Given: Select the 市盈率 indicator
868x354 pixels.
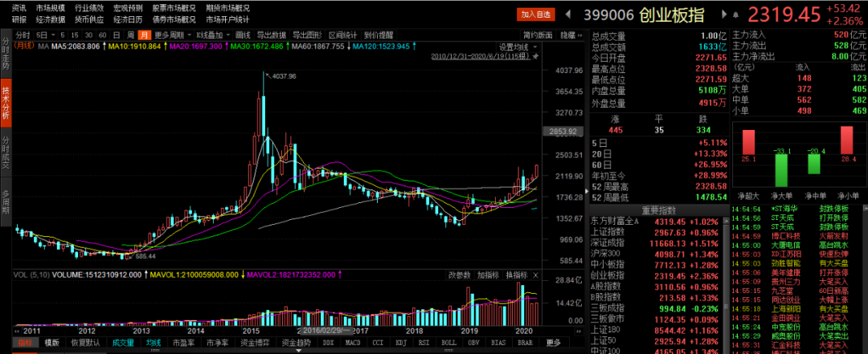Looking at the screenshot, I should (182, 343).
